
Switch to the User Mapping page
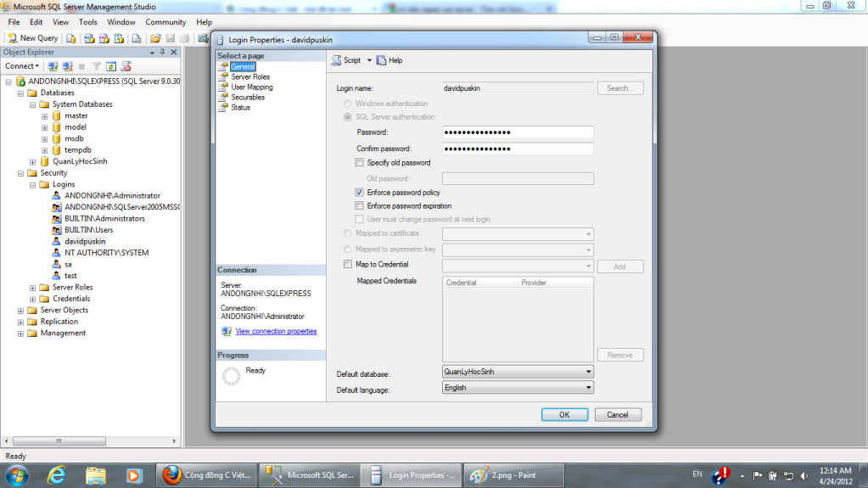[251, 87]
